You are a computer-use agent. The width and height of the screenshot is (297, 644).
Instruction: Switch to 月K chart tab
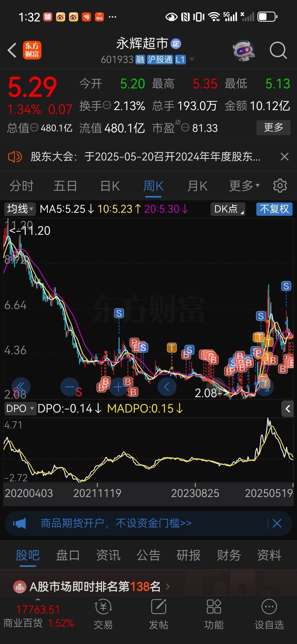click(197, 186)
